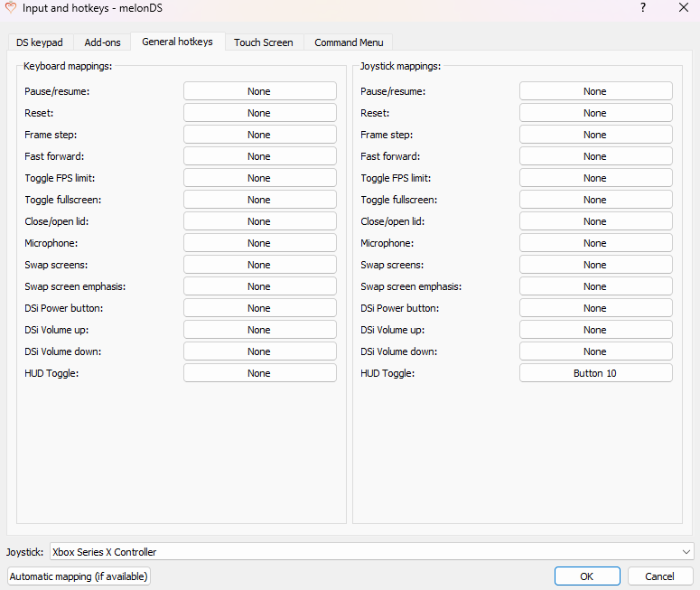Set keyboard mapping for Swap screens
This screenshot has width=700, height=590.
(259, 265)
